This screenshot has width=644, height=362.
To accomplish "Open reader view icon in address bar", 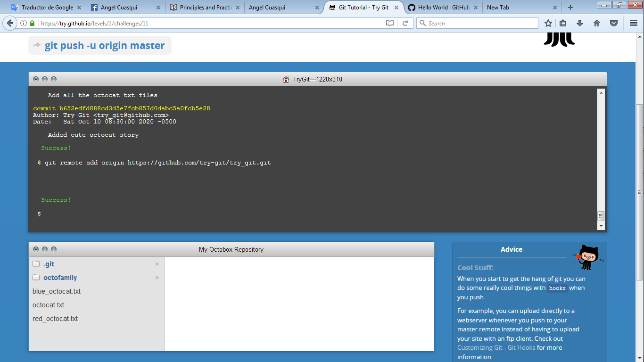I will coord(390,23).
